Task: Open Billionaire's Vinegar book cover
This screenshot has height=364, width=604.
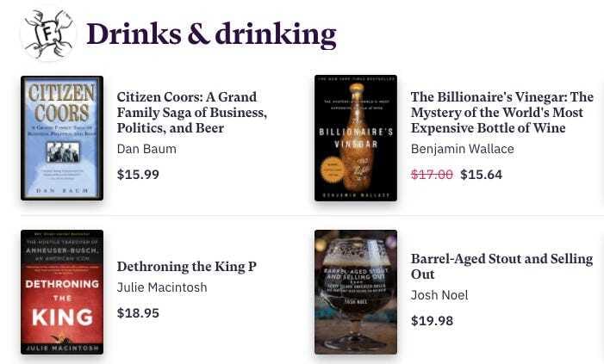Action: coord(356,138)
